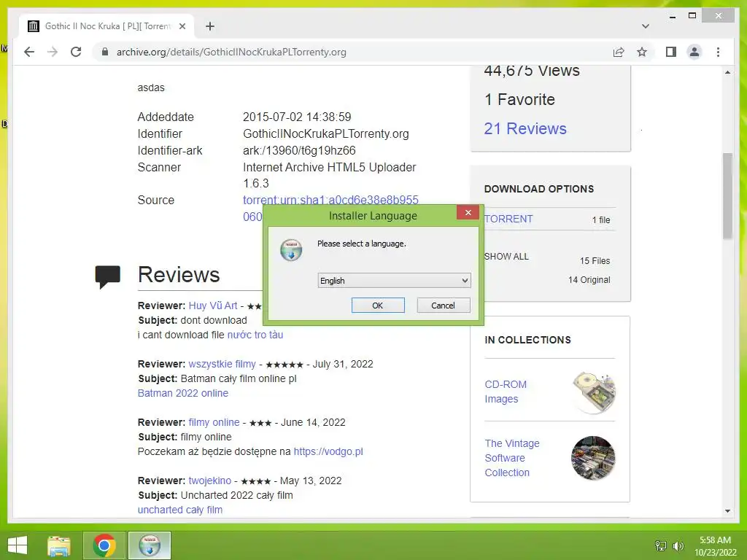Click the Chrome taskbar icon
747x560 pixels.
point(104,545)
